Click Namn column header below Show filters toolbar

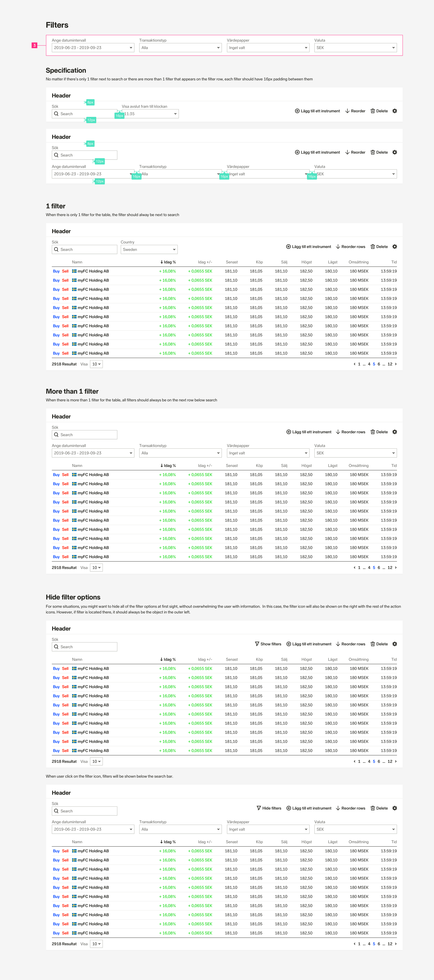click(x=77, y=659)
